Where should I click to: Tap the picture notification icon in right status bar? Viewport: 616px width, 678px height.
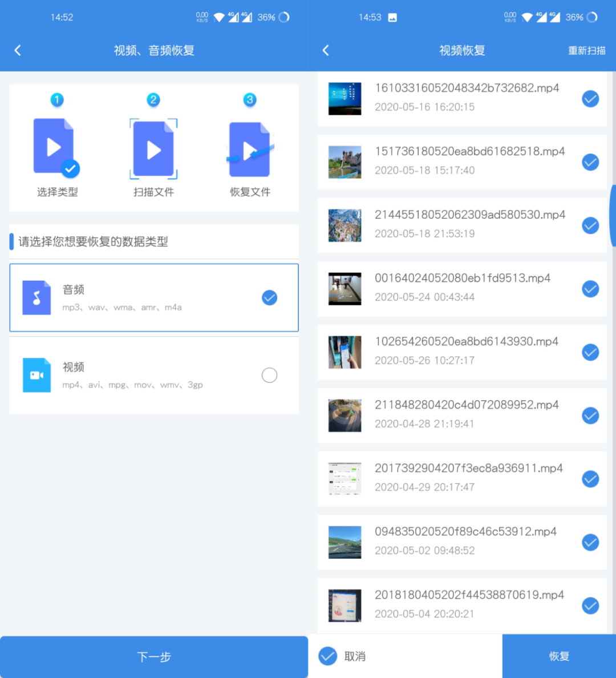[x=392, y=17]
